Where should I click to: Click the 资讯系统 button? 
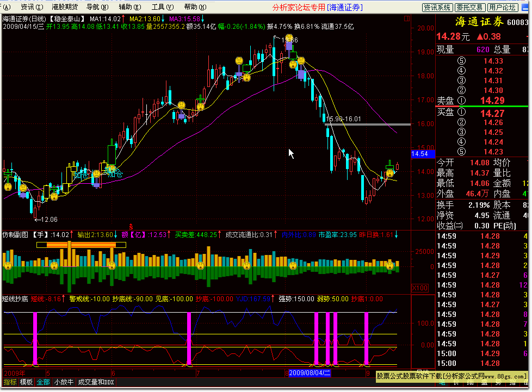(437, 8)
